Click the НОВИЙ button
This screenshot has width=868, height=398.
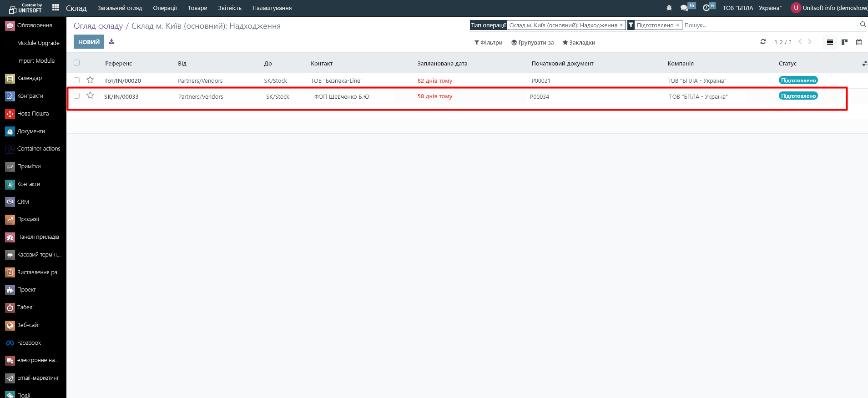[x=89, y=42]
